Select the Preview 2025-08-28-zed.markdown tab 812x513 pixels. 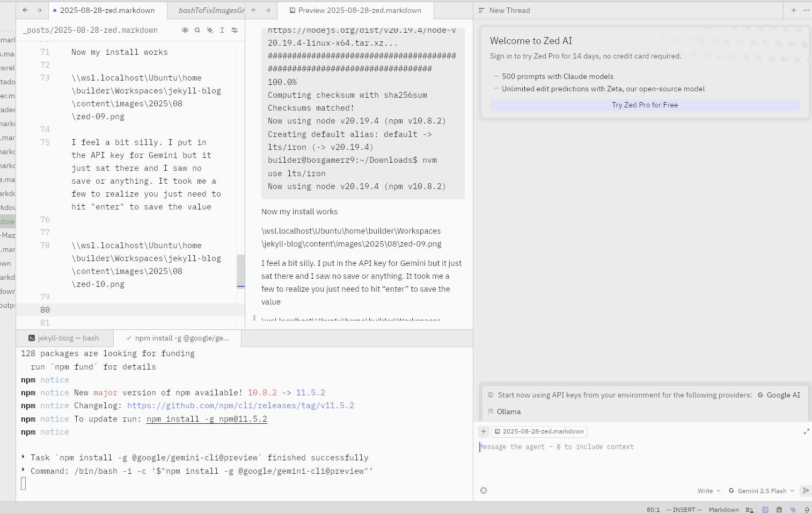tap(355, 10)
